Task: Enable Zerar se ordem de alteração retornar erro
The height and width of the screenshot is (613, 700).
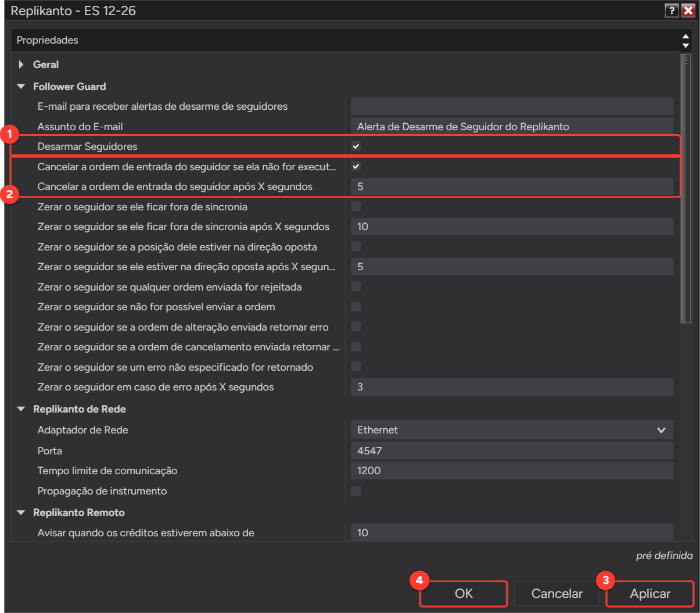Action: (356, 327)
